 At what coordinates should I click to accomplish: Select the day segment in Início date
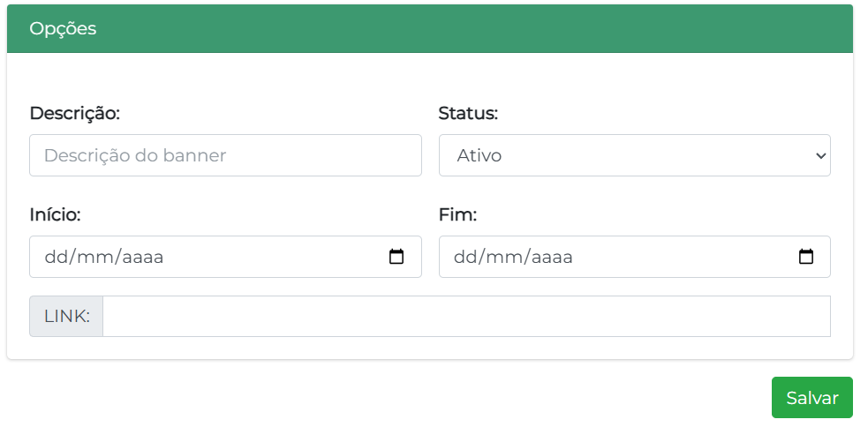click(x=54, y=258)
